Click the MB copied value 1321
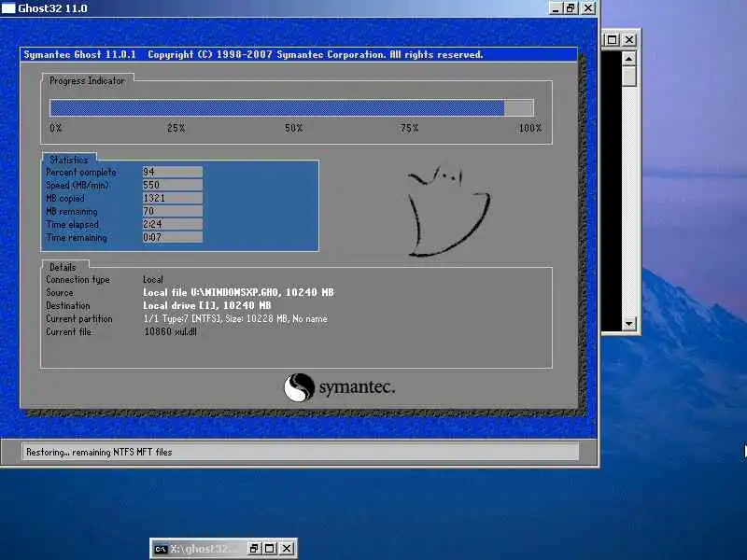747x560 pixels. point(173,198)
